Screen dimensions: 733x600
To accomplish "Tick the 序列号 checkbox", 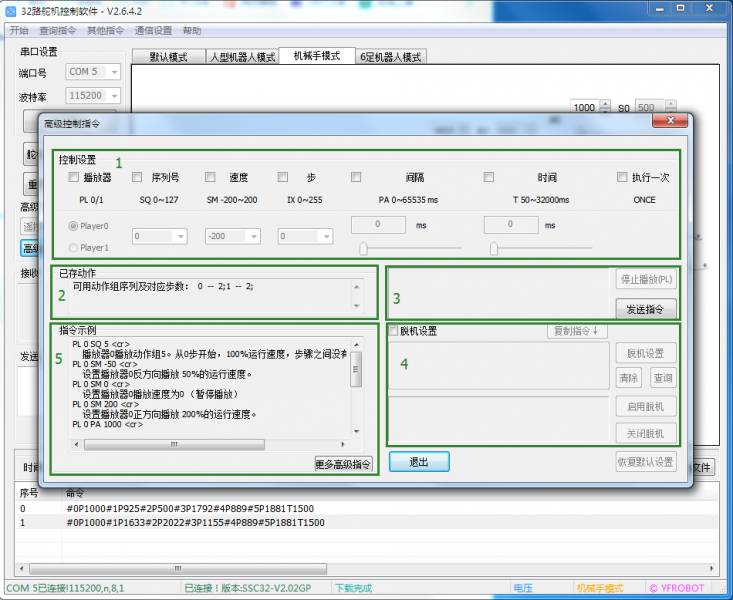I will coord(137,178).
